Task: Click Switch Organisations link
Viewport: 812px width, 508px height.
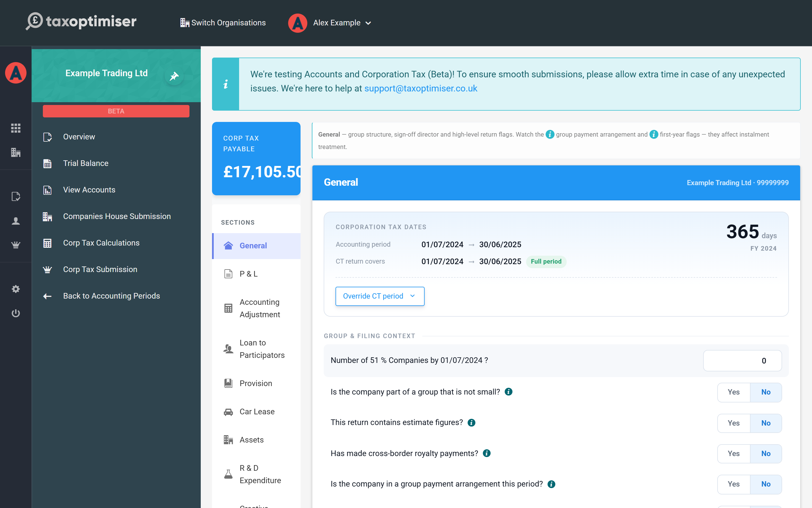Action: 223,23
